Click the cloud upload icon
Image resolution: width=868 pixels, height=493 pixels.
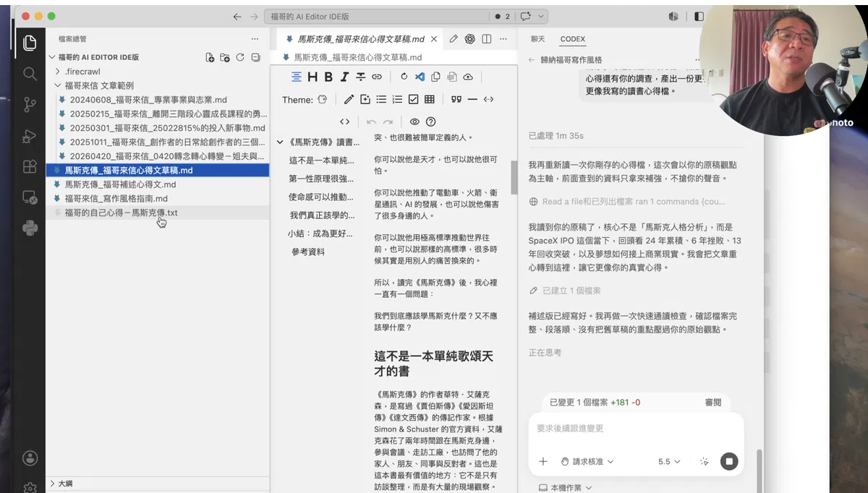tap(468, 77)
